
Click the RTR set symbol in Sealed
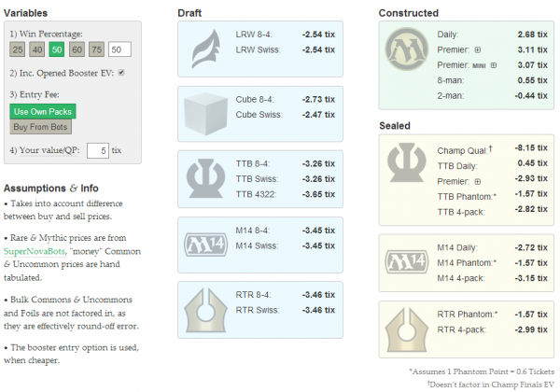pyautogui.click(x=407, y=326)
